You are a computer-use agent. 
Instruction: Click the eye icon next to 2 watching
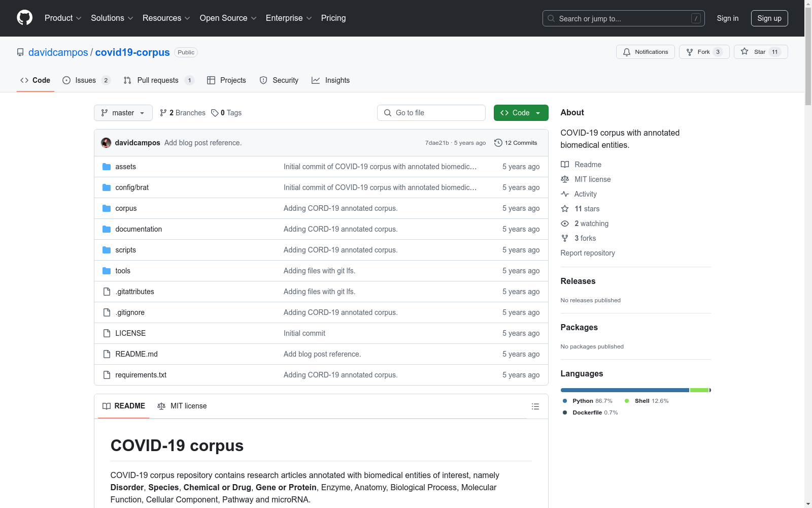click(565, 224)
